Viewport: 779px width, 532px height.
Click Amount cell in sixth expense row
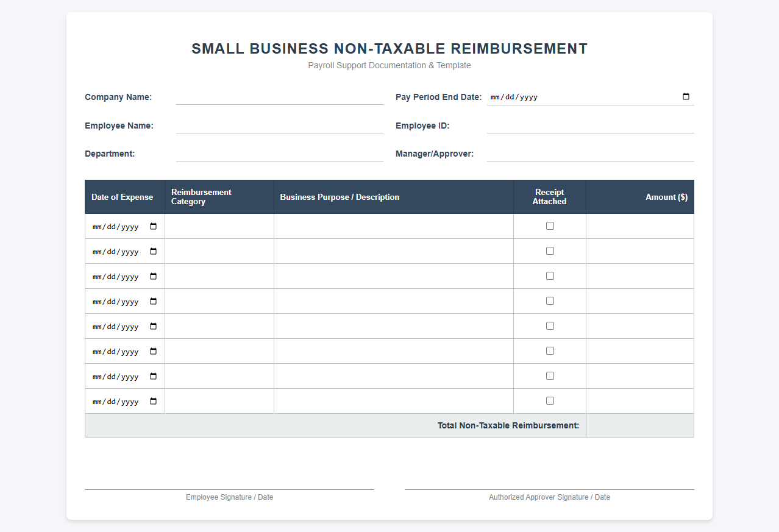(640, 351)
